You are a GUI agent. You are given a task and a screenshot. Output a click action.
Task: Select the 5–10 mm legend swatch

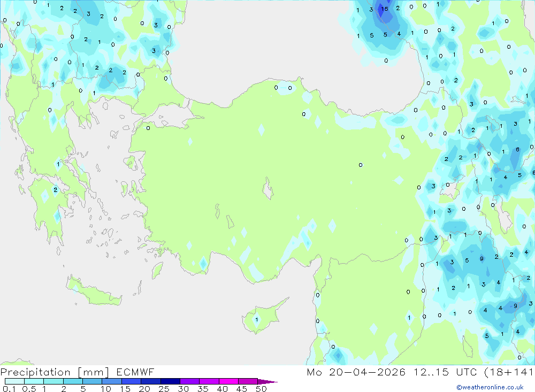click(x=93, y=381)
